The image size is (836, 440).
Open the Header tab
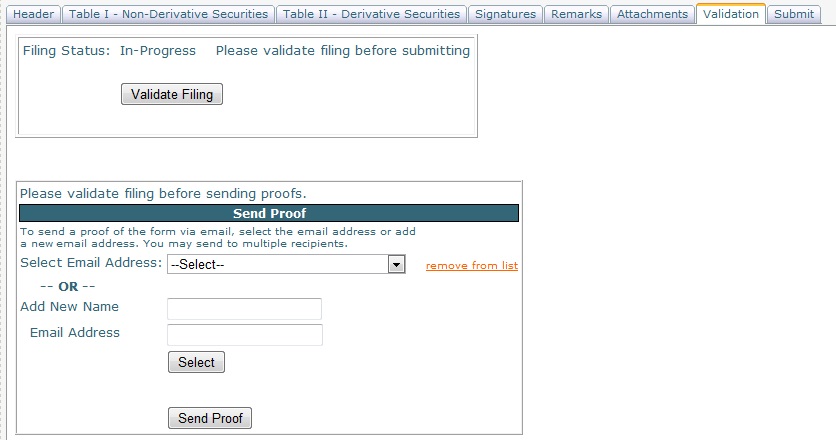pos(33,14)
